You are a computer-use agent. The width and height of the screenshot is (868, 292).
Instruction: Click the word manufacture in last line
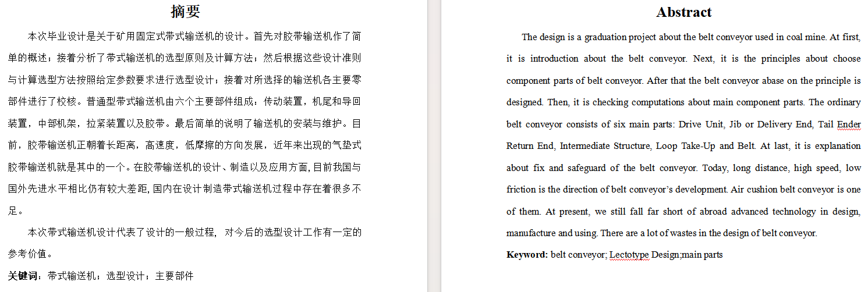(530, 233)
